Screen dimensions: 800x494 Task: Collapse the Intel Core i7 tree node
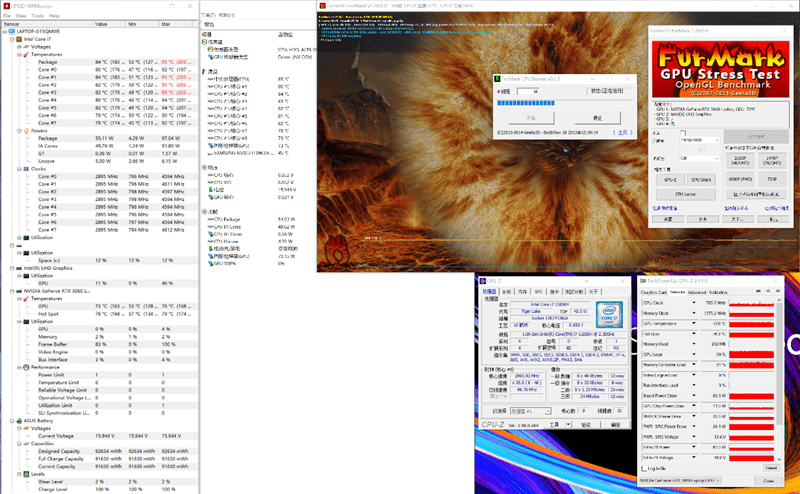(12, 39)
